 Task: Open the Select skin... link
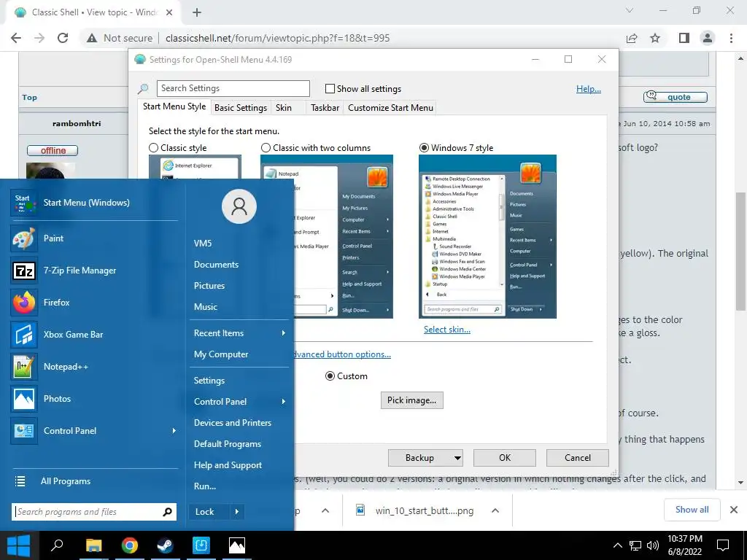pos(447,330)
